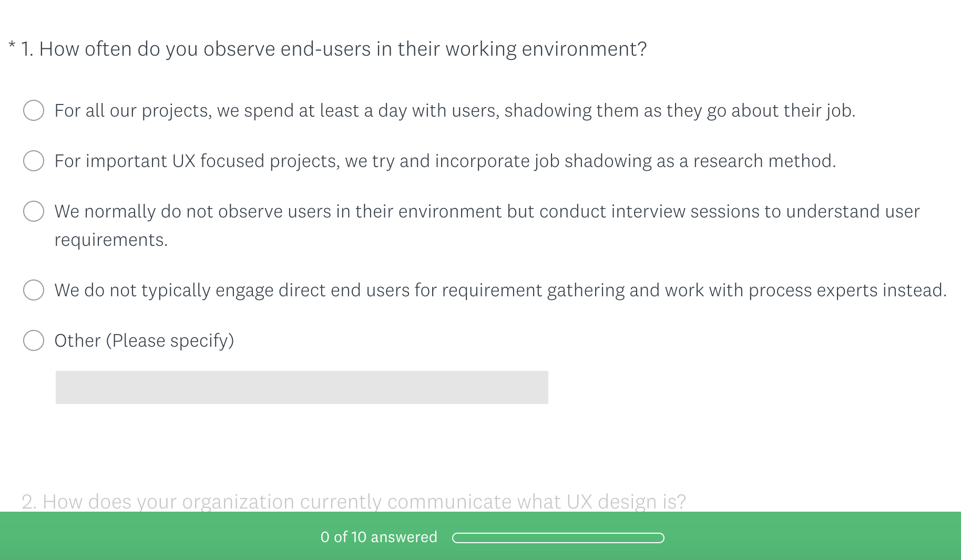Click the question number "1."
Screen dimensions: 961x560
coord(27,49)
